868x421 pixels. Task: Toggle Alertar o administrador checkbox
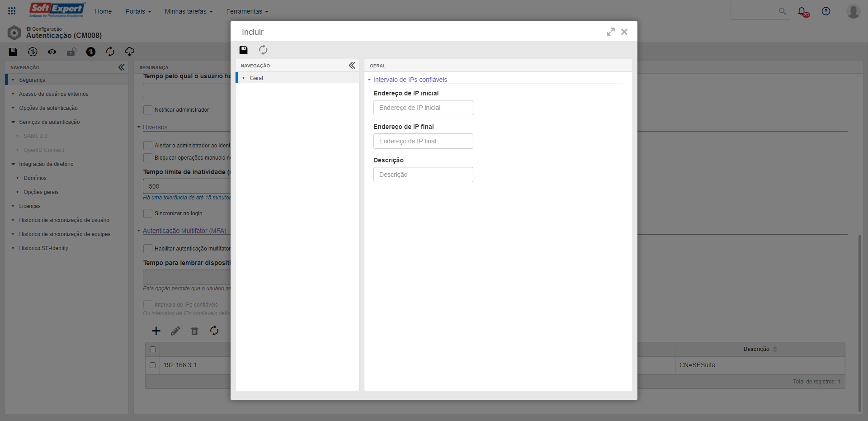[148, 146]
